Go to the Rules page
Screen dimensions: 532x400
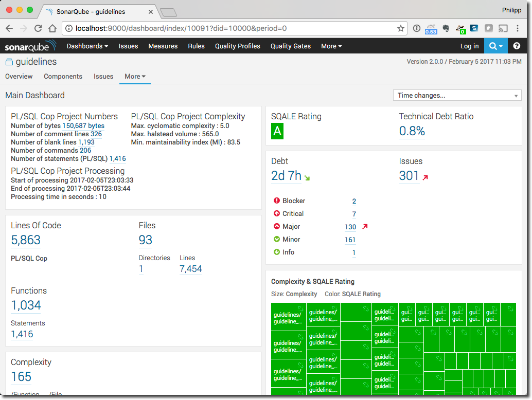[196, 46]
